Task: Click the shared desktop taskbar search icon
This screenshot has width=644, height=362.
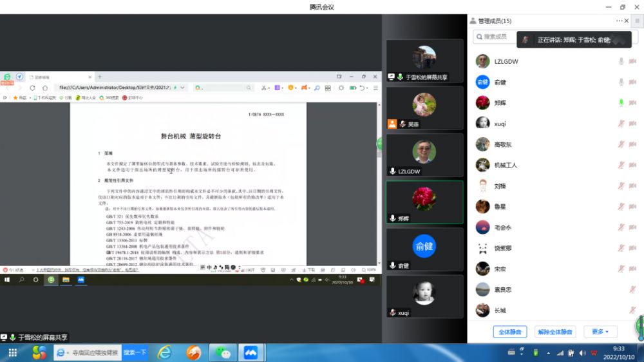Action: (21, 280)
